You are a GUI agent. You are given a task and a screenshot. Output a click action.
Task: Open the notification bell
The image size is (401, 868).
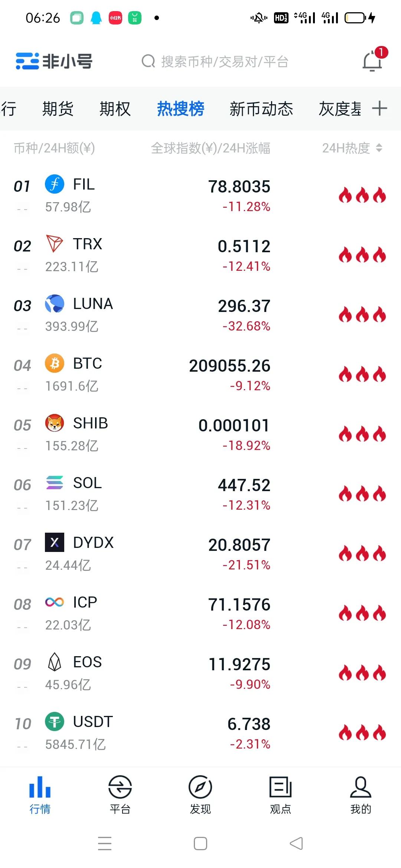click(x=372, y=61)
